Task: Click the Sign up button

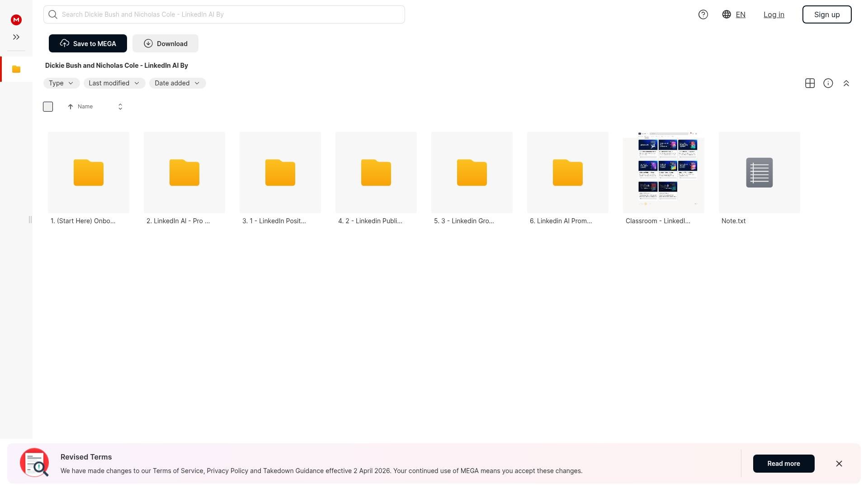Action: pos(826,14)
